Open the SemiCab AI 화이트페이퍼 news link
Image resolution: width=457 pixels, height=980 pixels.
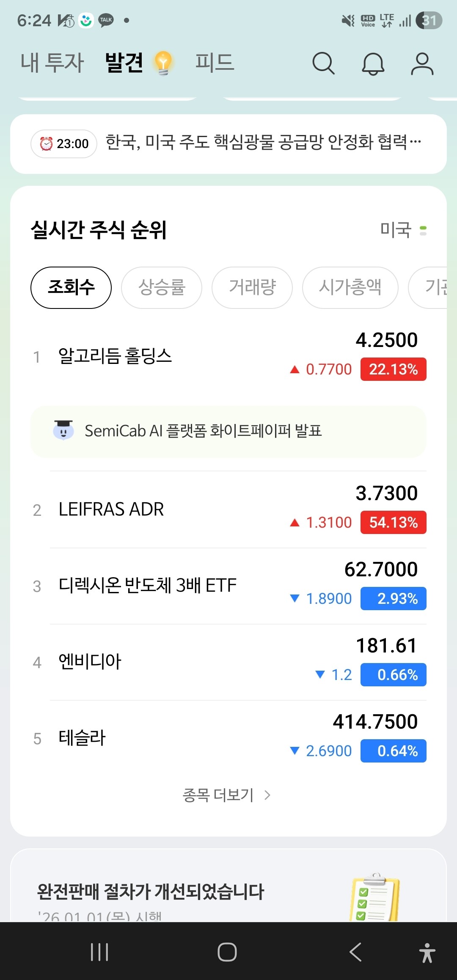203,431
